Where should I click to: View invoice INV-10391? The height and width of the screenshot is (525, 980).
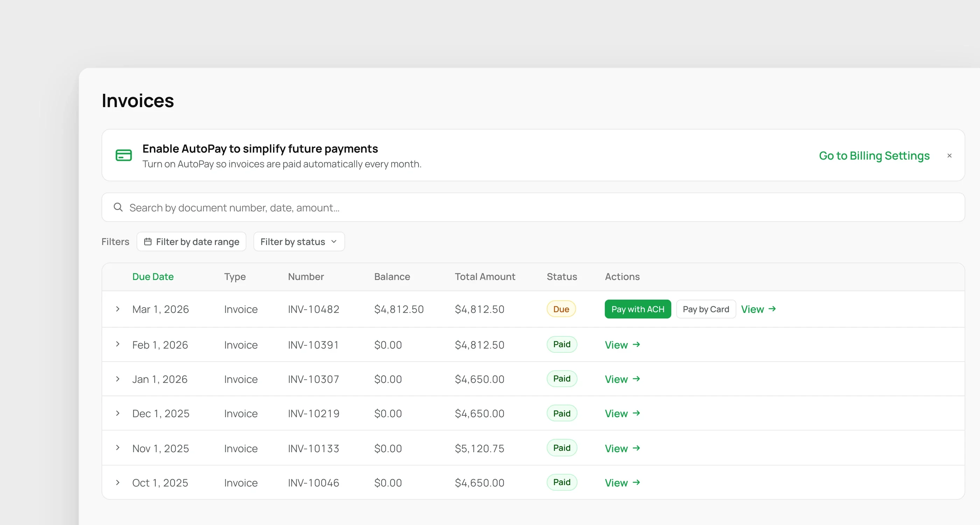pos(622,345)
